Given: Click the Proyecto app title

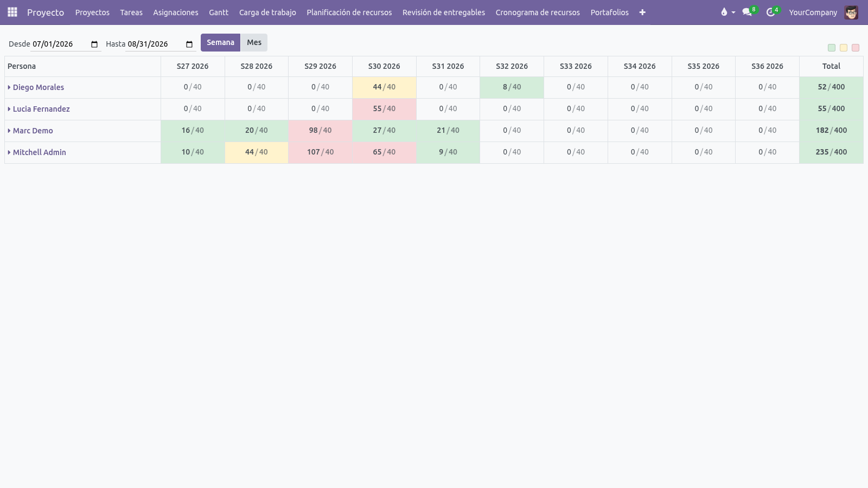Looking at the screenshot, I should 46,12.
